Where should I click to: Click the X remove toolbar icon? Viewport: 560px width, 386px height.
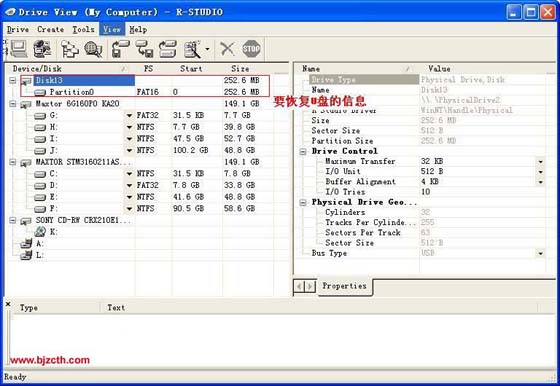tap(227, 49)
